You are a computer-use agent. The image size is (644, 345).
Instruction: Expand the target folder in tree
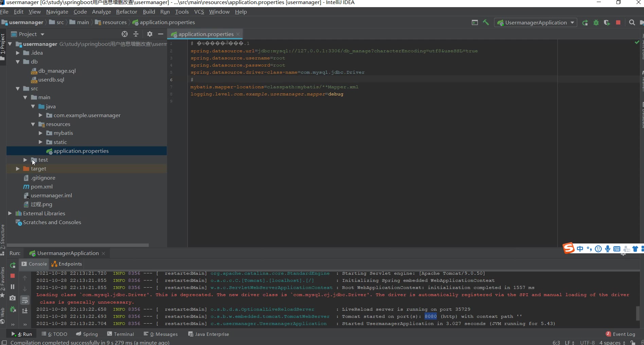[18, 169]
